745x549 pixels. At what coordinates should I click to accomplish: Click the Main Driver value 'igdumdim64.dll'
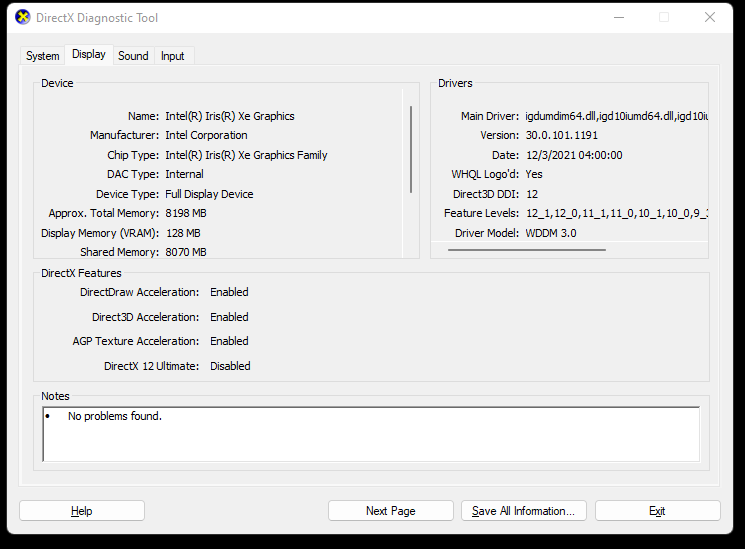coord(617,116)
